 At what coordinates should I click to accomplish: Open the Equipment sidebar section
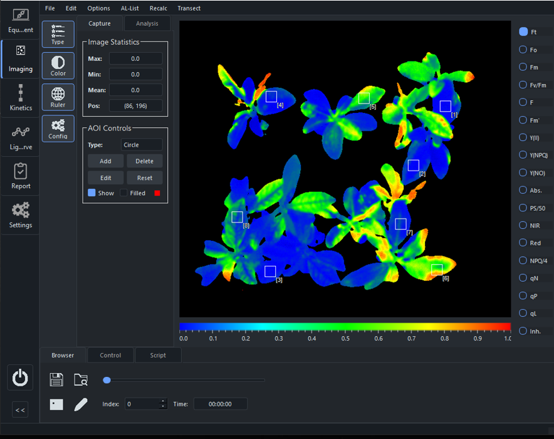pos(20,21)
